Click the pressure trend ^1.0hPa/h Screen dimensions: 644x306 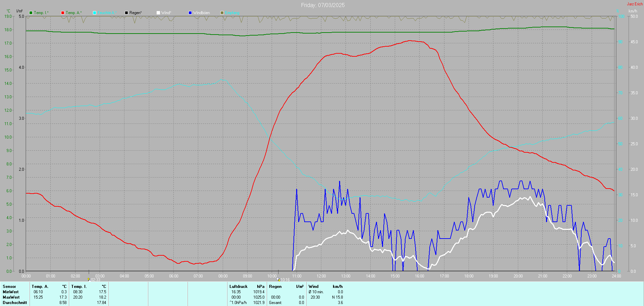[x=238, y=303]
